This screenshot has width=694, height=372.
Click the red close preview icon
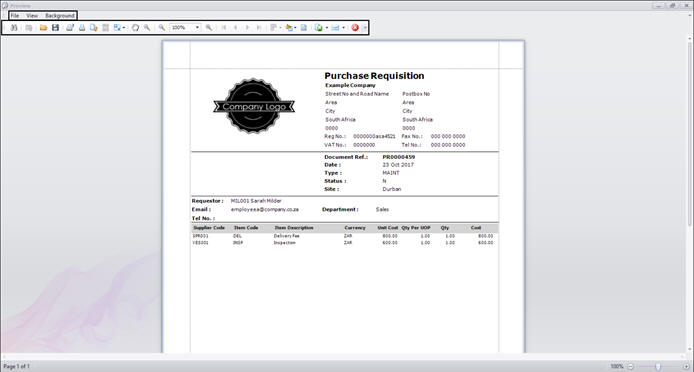(x=355, y=27)
